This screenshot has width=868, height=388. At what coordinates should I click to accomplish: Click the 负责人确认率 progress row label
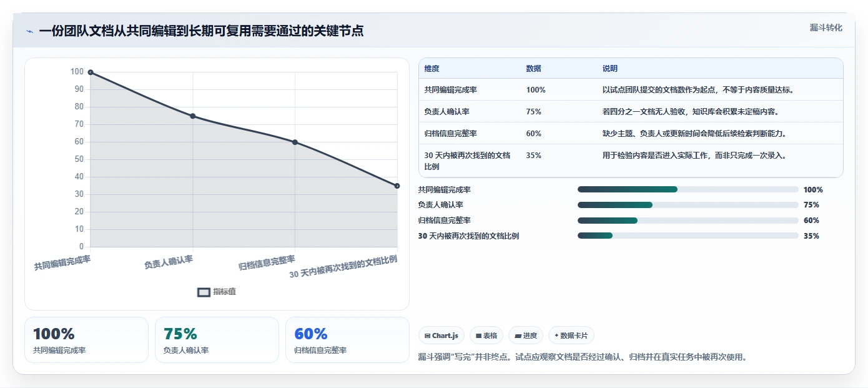click(440, 205)
